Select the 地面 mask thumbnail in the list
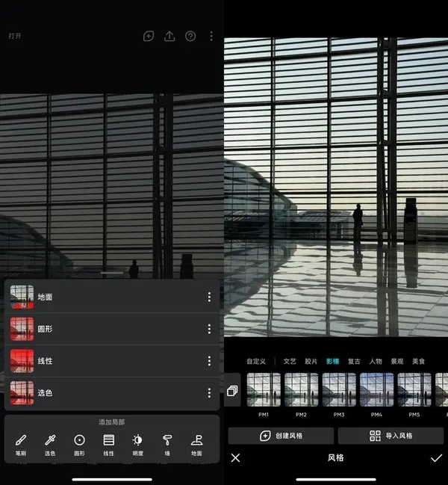The height and width of the screenshot is (485, 448). pos(22,297)
